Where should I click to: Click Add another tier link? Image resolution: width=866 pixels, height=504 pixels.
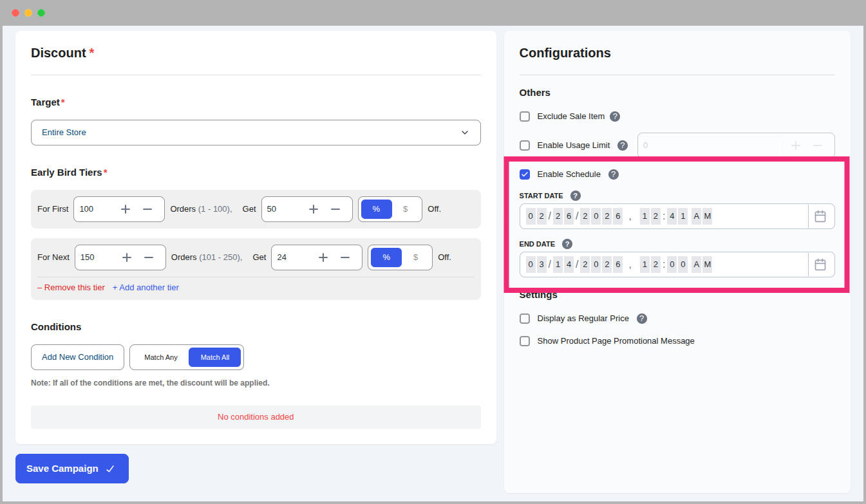coord(146,287)
